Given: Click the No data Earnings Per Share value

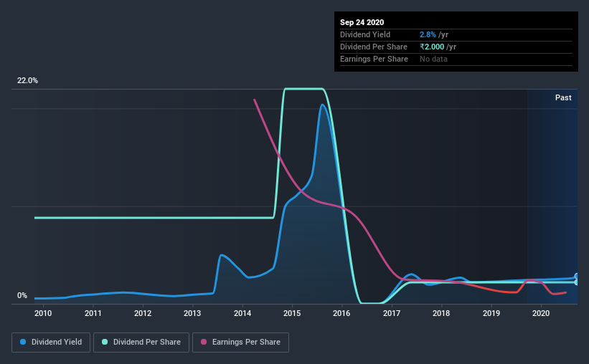Looking at the screenshot, I should (433, 59).
